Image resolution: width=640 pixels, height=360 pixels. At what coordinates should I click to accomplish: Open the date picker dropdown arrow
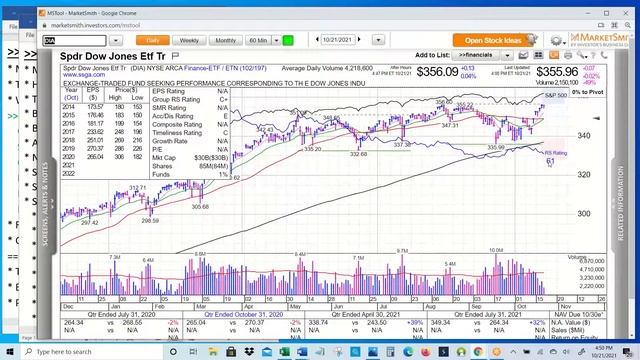pyautogui.click(x=378, y=40)
